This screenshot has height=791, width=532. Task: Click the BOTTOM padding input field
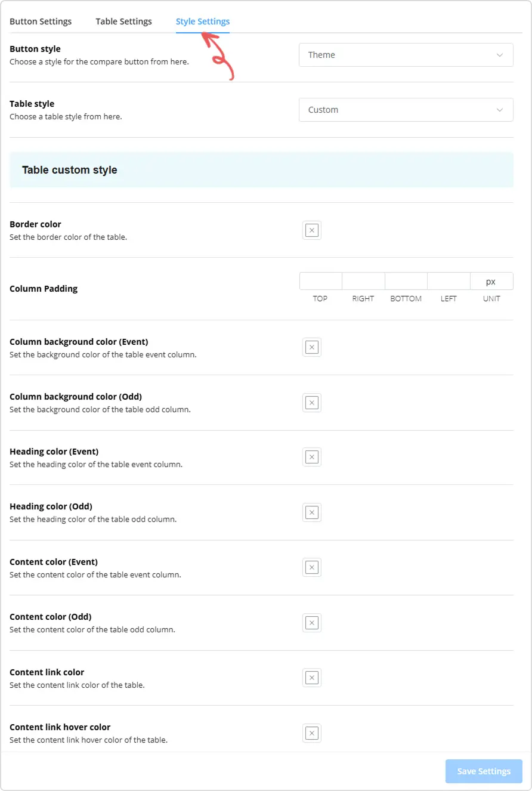[406, 280]
